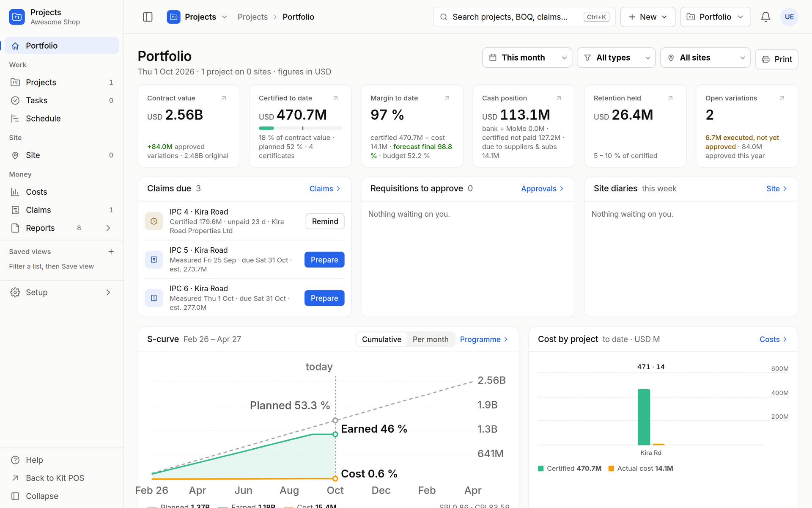Expand the Setup section
This screenshot has width=812, height=508.
[62, 293]
